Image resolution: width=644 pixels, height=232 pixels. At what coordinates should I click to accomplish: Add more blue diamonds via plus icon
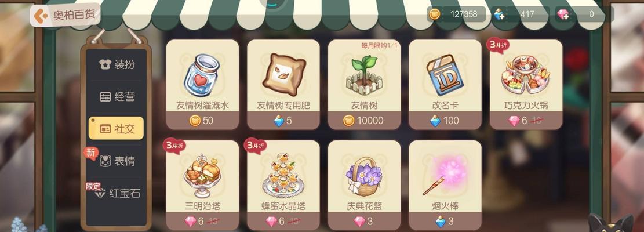[499, 14]
